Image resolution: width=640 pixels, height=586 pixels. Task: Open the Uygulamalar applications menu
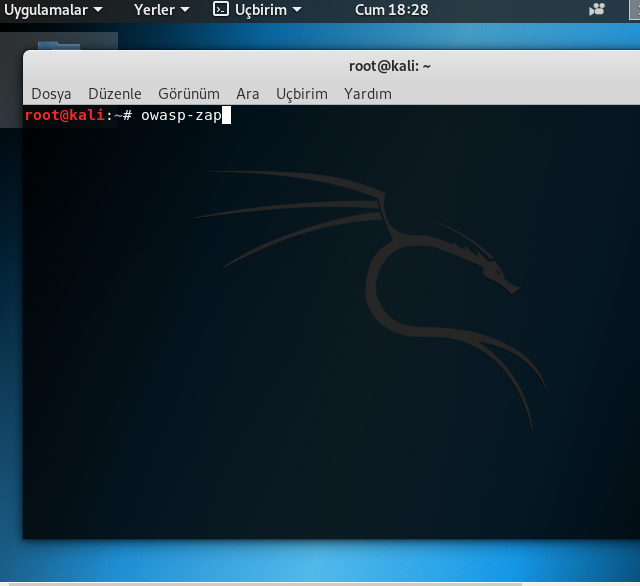point(53,10)
